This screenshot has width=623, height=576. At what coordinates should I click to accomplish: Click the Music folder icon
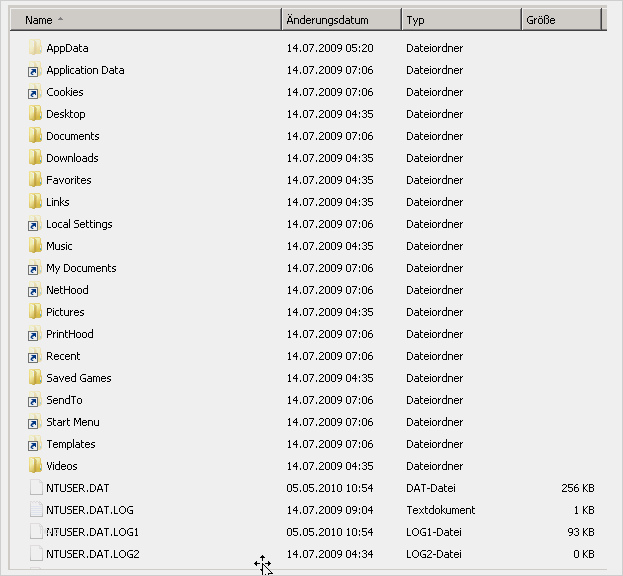pos(35,246)
